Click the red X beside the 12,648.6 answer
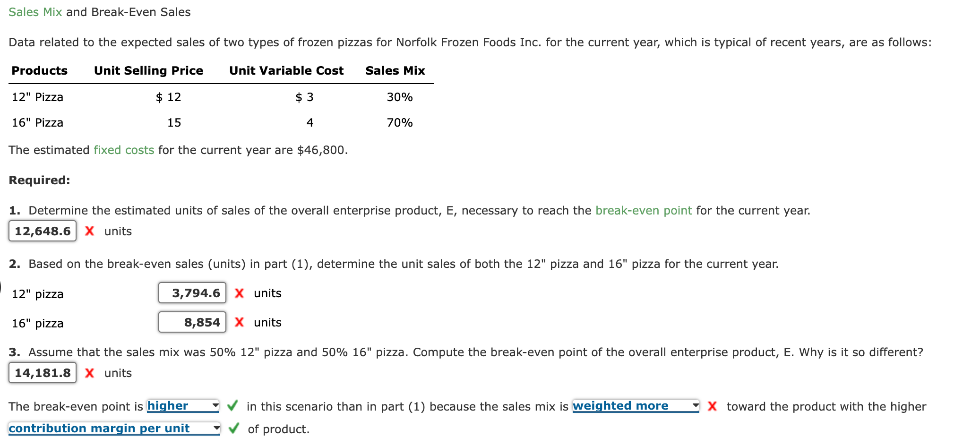This screenshot has height=446, width=980. coord(90,231)
